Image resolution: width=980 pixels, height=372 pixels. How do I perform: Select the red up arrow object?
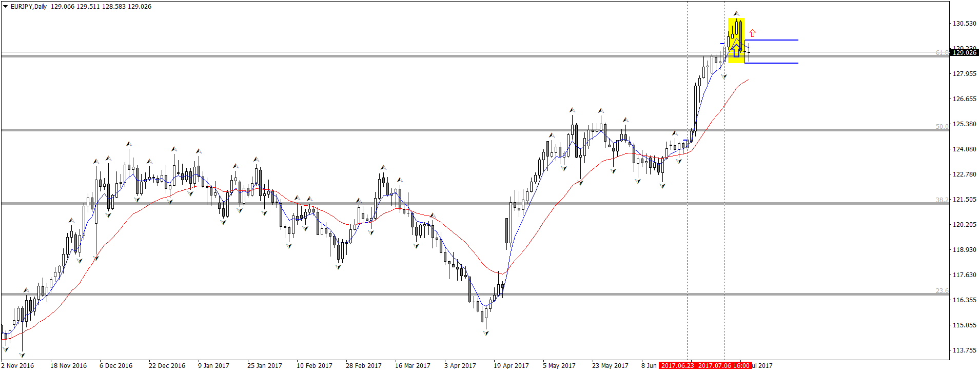click(x=752, y=33)
